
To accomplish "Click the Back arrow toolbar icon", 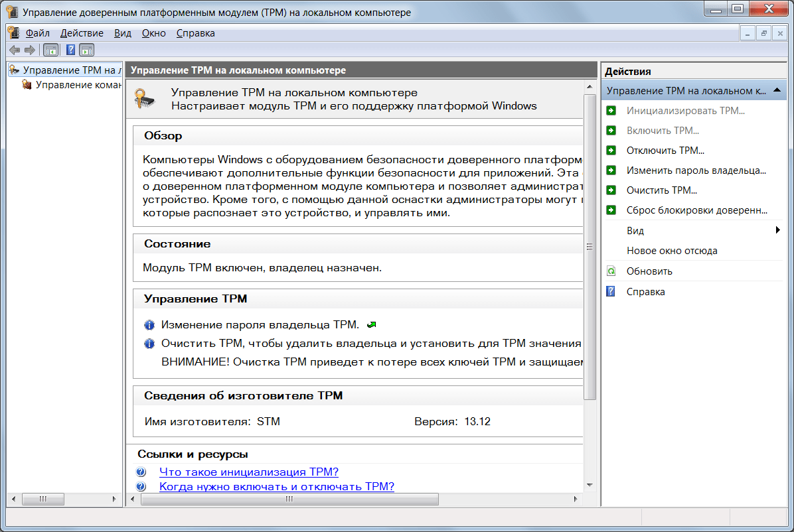I will [15, 50].
